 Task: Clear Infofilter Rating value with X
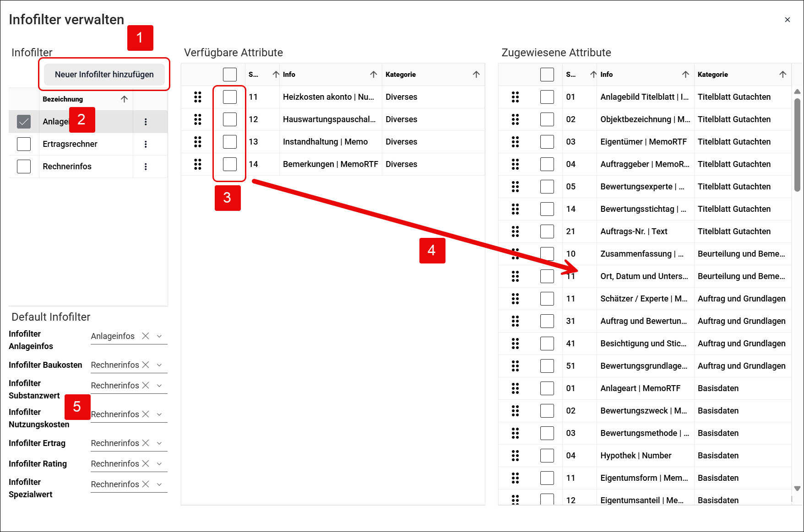(146, 463)
